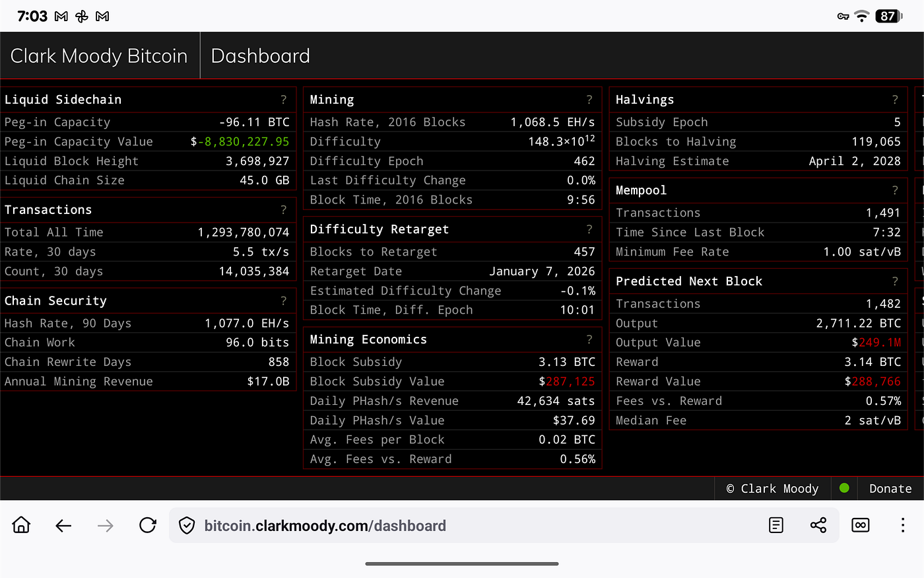The height and width of the screenshot is (578, 924).
Task: Open help for Mining Economics panel
Action: [x=589, y=340]
